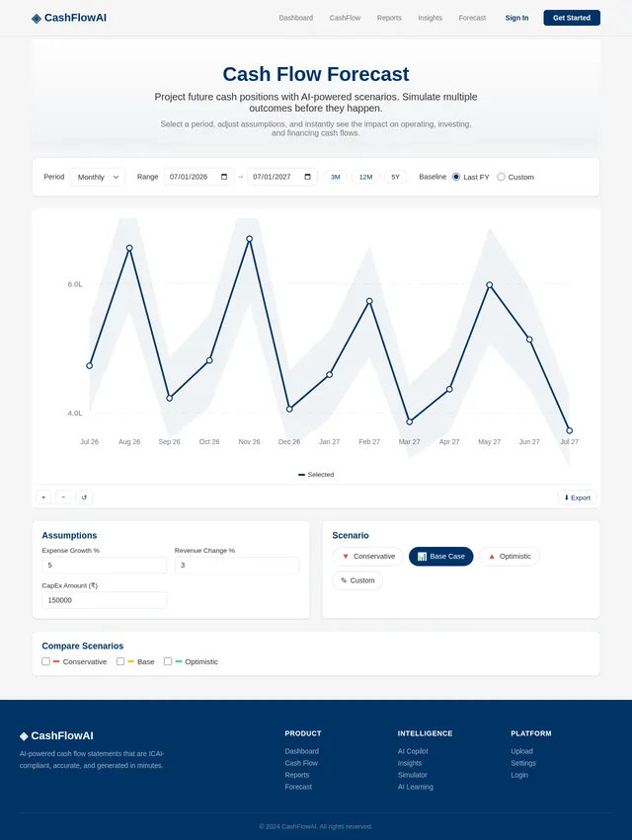Go to Reports in the top navigation

389,18
